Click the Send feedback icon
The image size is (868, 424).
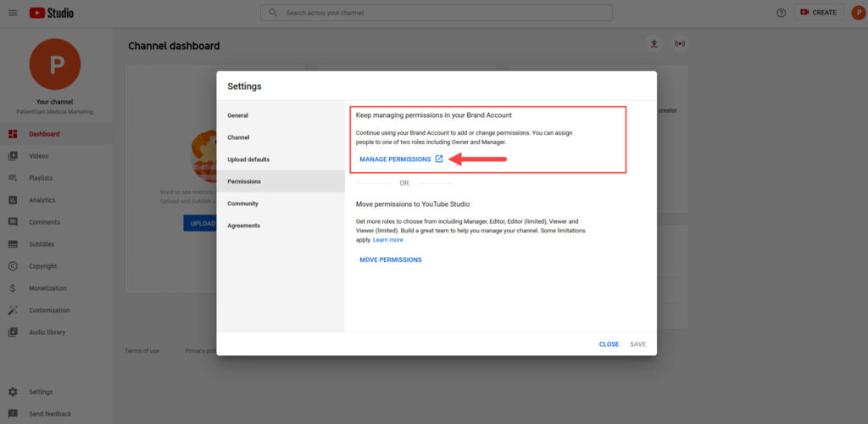pos(13,414)
